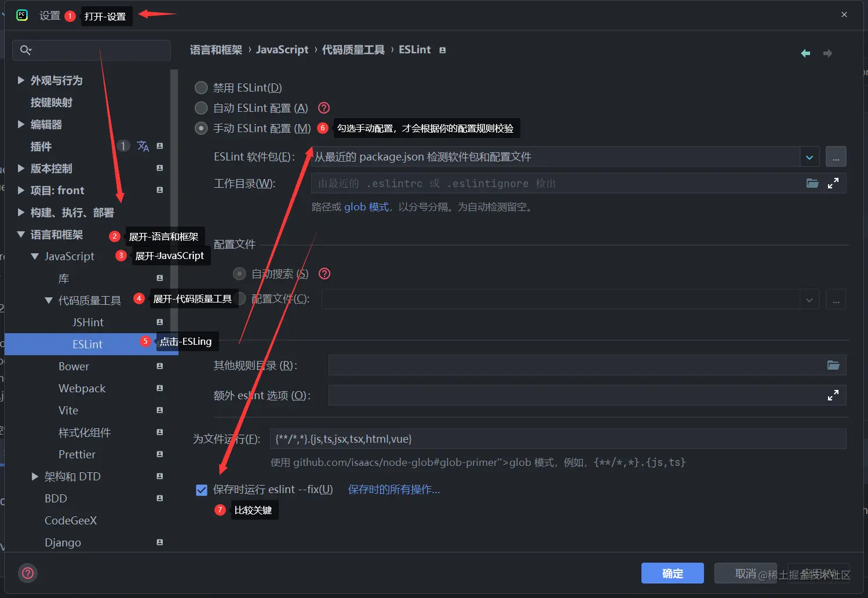Click project marker icon on BDD row
This screenshot has height=598, width=868.
(x=160, y=498)
